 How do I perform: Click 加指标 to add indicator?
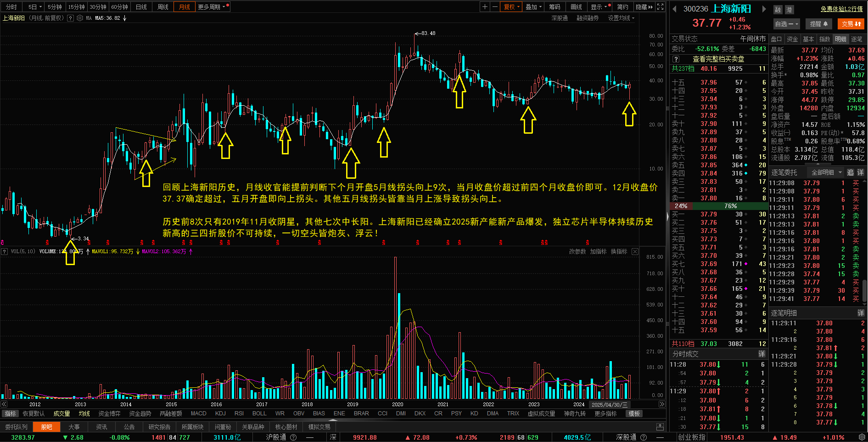[x=598, y=251]
